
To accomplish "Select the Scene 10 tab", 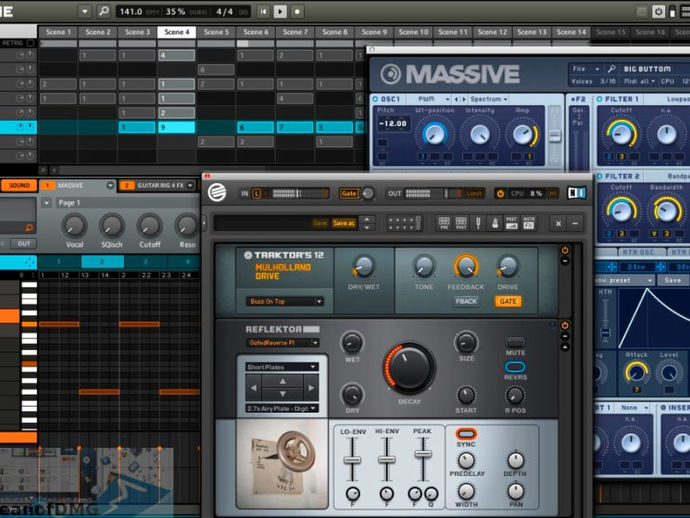I will (x=413, y=32).
